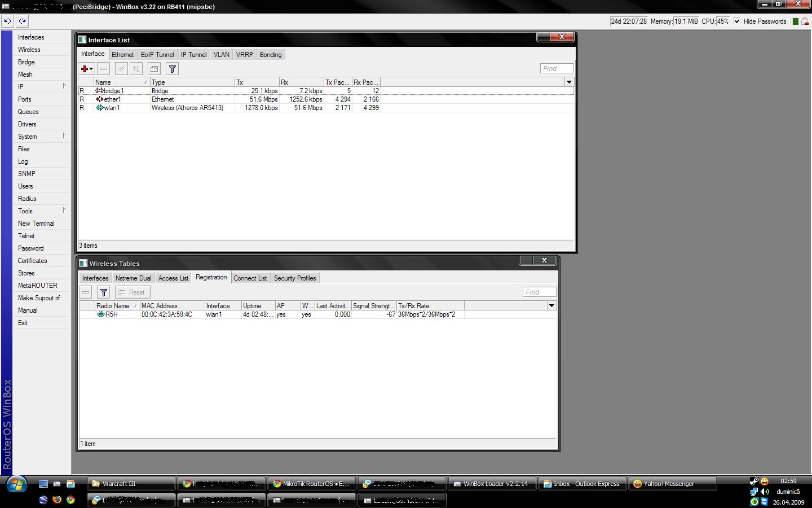
Task: Sort by MAC Address column header
Action: pos(172,306)
